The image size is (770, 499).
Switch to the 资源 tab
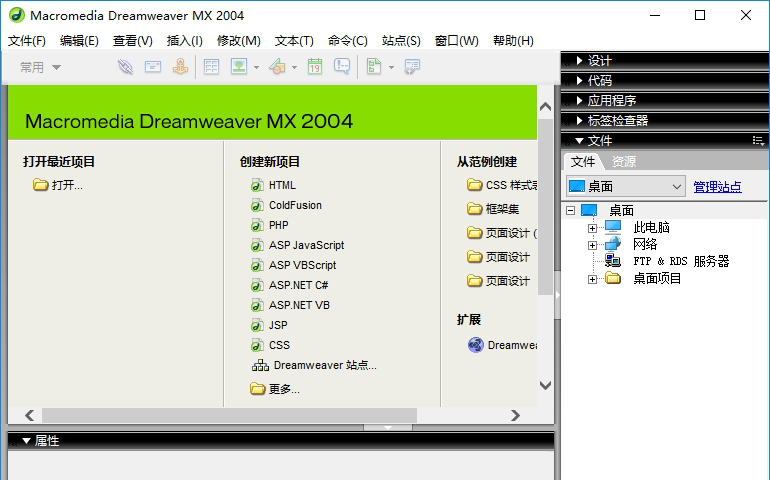[624, 162]
